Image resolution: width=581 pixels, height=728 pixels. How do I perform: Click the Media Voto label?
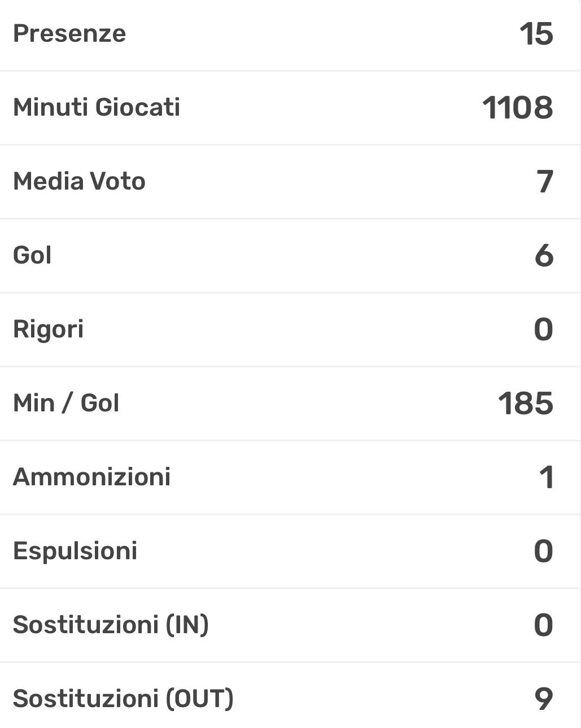(x=79, y=181)
